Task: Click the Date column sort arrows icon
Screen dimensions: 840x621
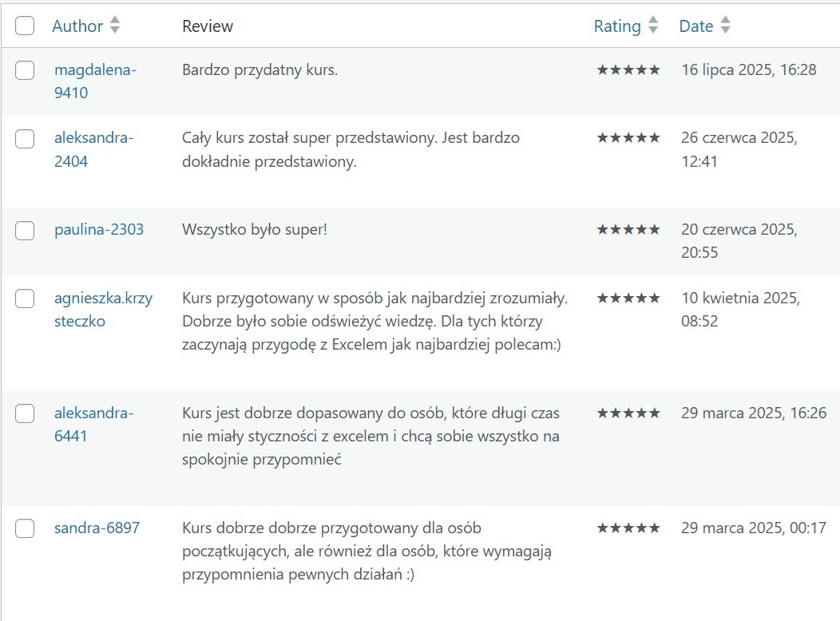Action: tap(725, 26)
